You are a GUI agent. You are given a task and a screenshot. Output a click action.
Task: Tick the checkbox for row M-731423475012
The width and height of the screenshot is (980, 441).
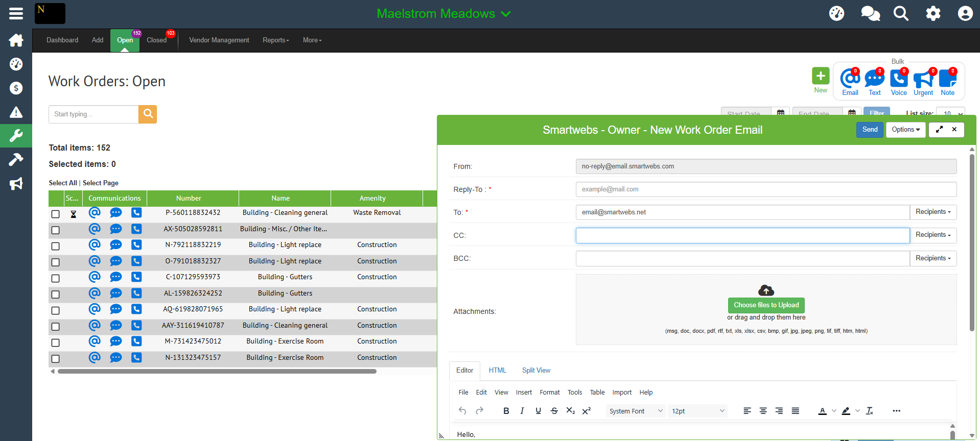pyautogui.click(x=56, y=342)
